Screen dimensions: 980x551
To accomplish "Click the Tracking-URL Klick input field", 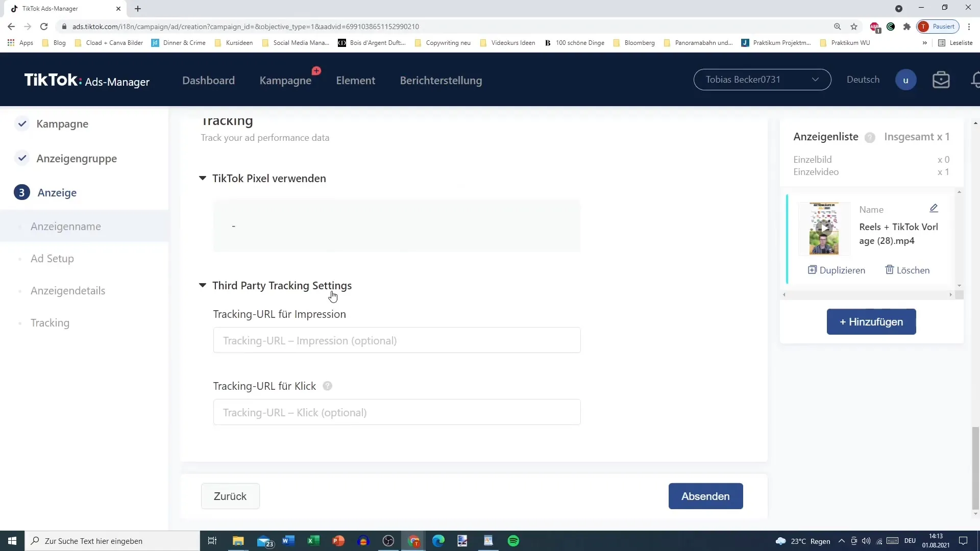I will tap(397, 412).
